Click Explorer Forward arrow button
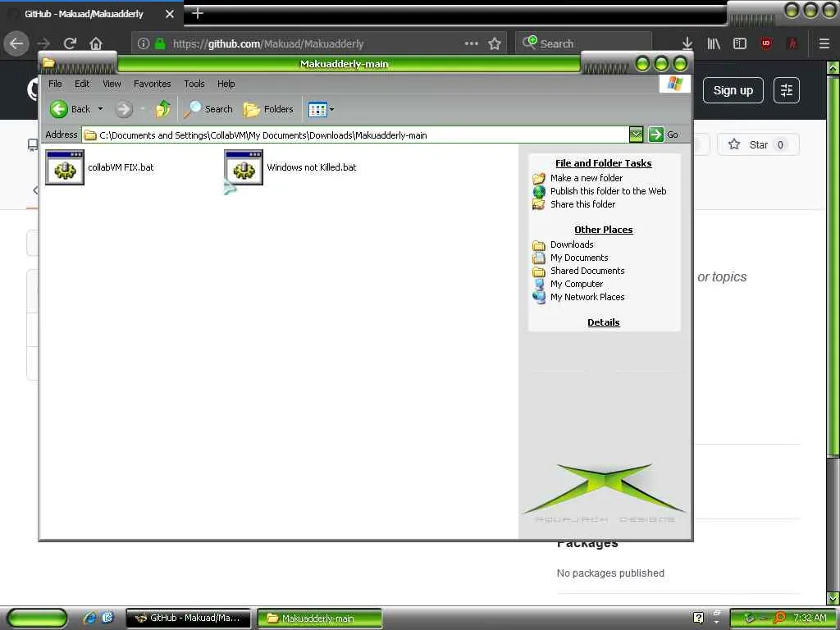 (124, 109)
